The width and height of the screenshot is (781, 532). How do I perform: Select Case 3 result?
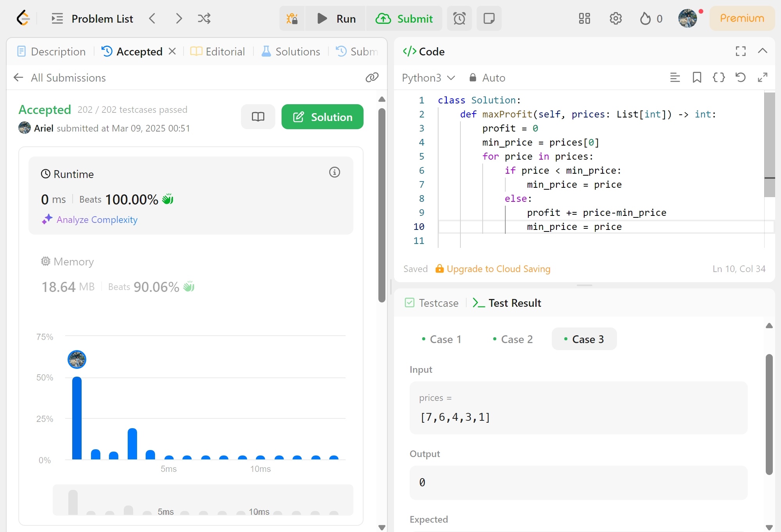(x=584, y=339)
